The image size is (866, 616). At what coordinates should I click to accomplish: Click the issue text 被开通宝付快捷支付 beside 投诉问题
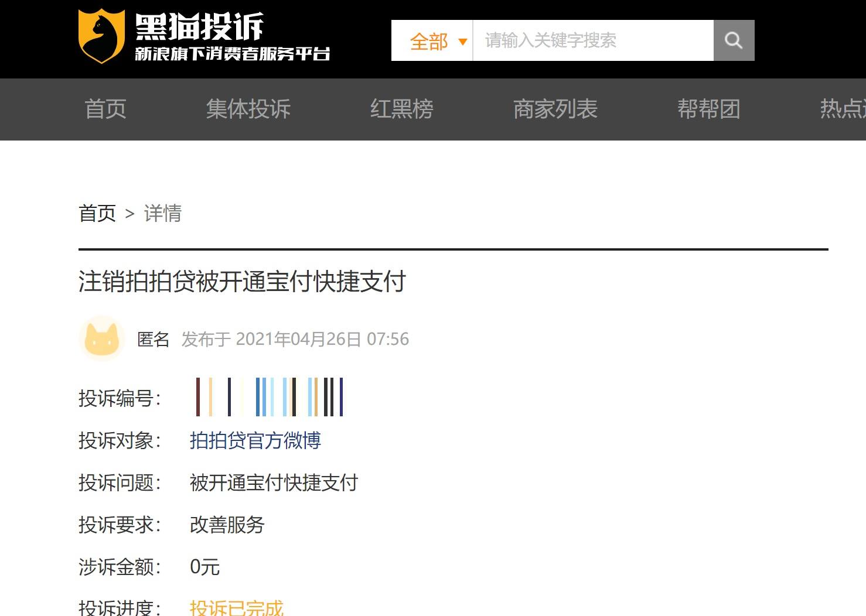[x=274, y=482]
